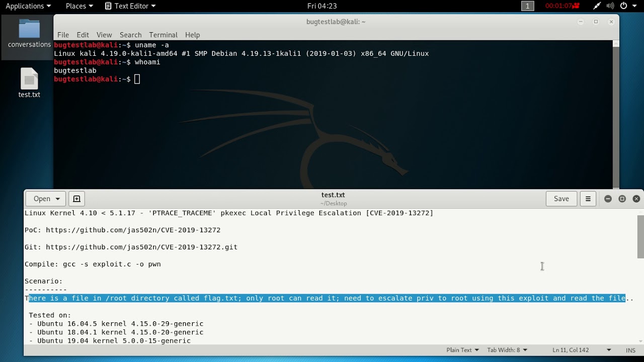644x362 pixels.
Task: Open the Applications menu in top panel
Action: [x=28, y=6]
